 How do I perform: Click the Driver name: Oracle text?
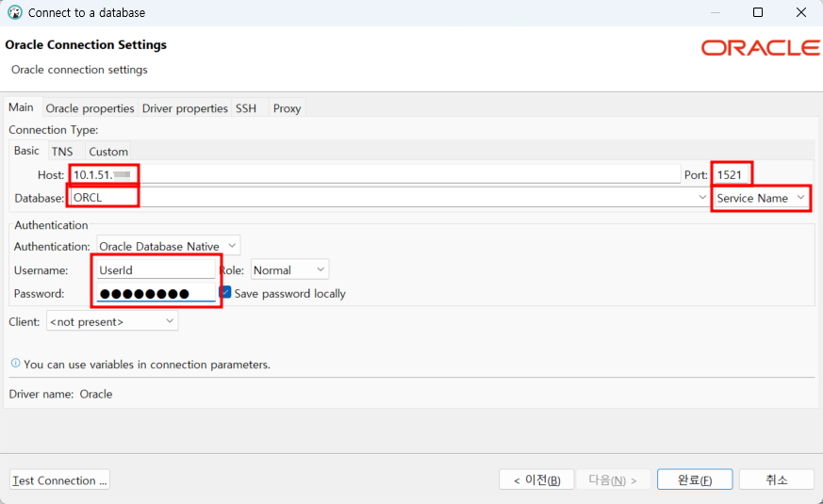point(60,394)
